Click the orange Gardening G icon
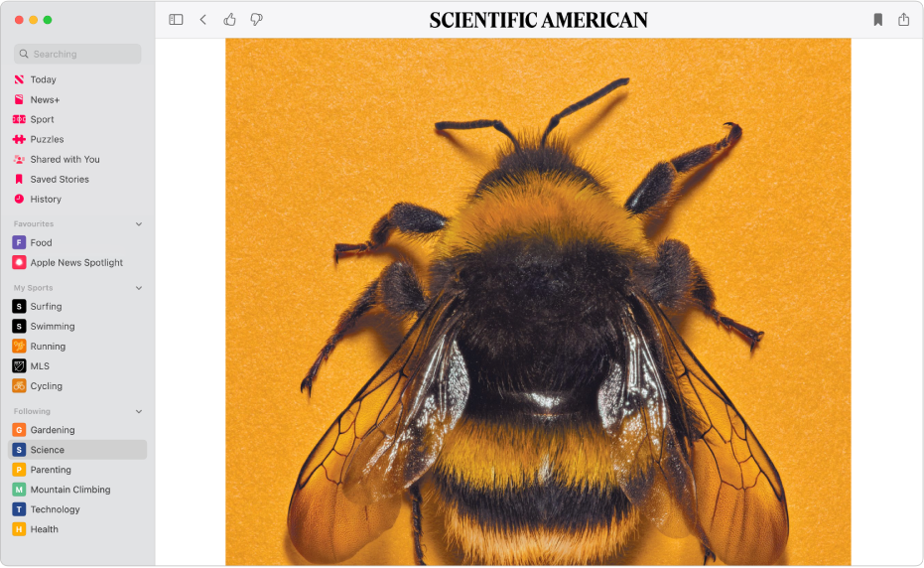Viewport: 924px width, 568px height. click(19, 430)
